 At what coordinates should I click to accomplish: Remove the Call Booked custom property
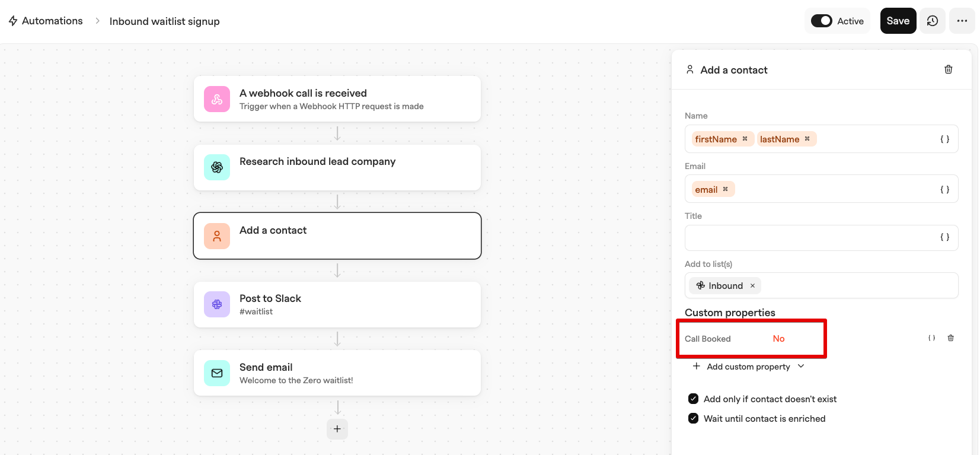(x=950, y=338)
